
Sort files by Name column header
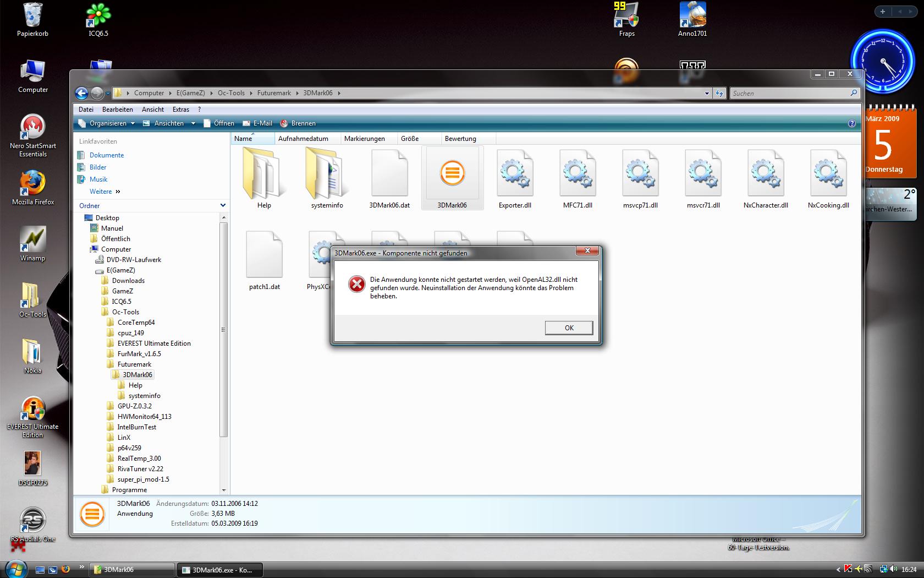pos(252,139)
